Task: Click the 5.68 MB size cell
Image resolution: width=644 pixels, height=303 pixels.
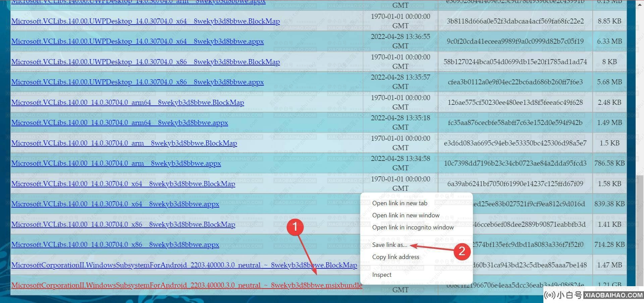Action: pyautogui.click(x=609, y=82)
